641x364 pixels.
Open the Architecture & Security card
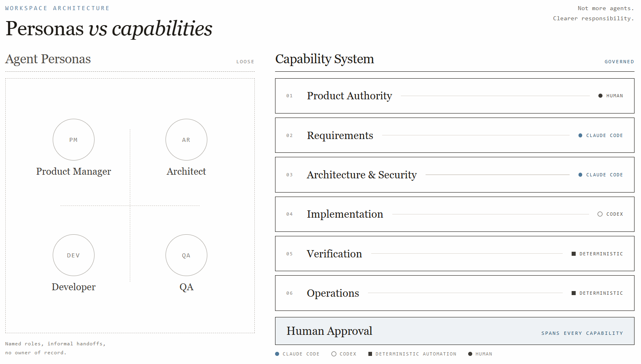(x=454, y=175)
